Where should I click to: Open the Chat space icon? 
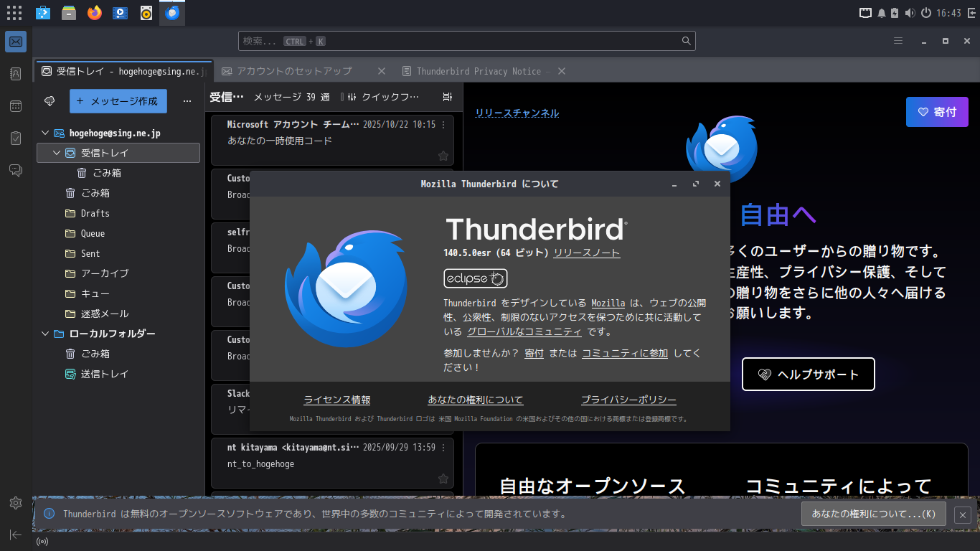coord(16,170)
